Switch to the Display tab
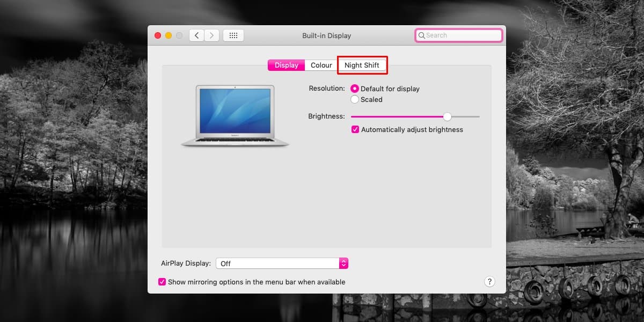Image resolution: width=644 pixels, height=322 pixels. click(x=287, y=65)
